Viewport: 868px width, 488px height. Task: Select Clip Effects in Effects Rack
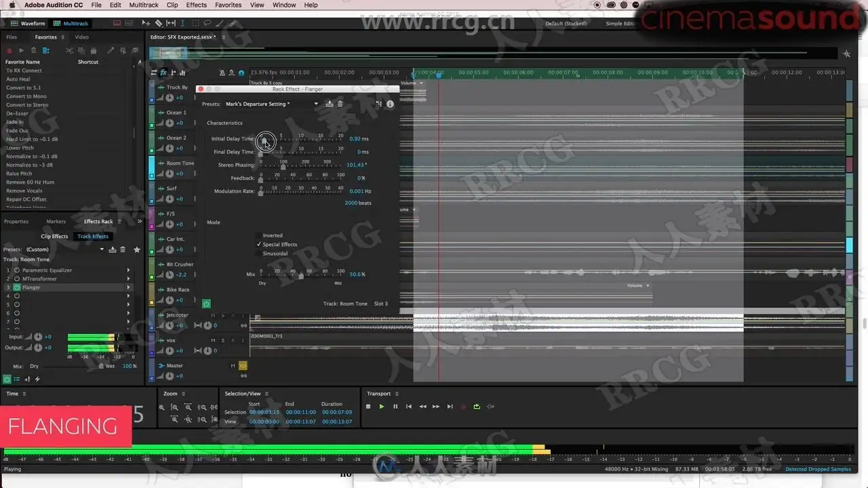coord(54,237)
